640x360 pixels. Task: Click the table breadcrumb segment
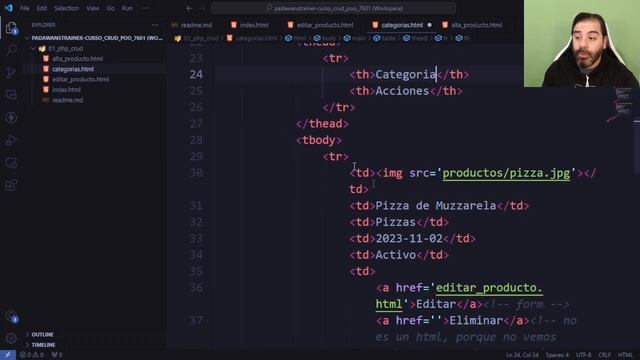(384, 38)
